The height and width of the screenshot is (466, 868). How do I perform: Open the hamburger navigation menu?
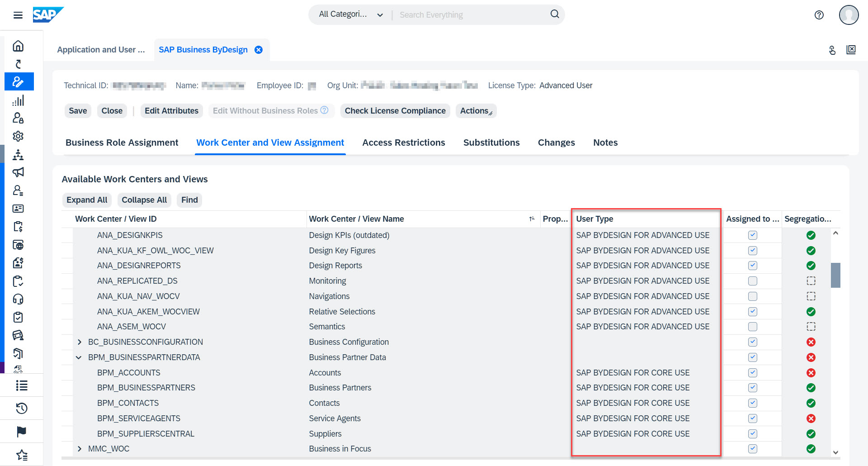click(18, 15)
